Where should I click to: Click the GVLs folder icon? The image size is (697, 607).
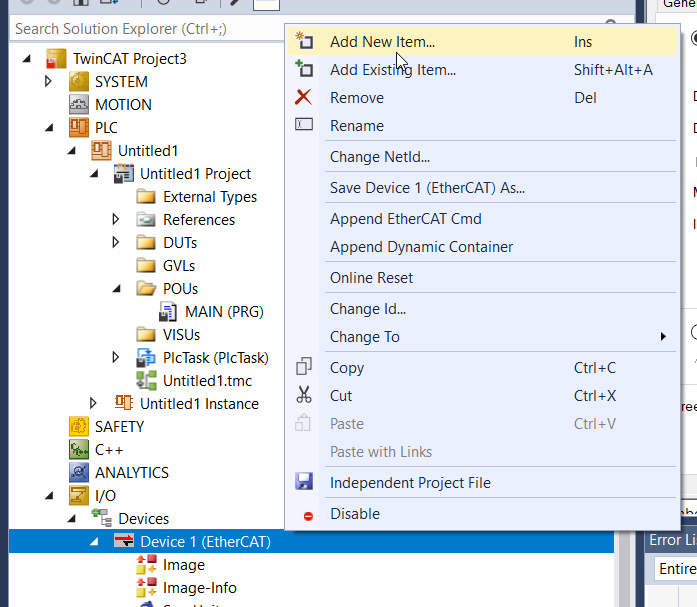[x=146, y=266]
